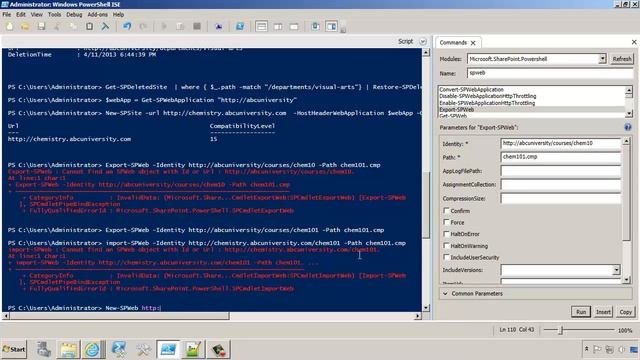640x360 pixels.
Task: Select Disable-SPWebApplicationHttpThrottling in the list
Action: pyautogui.click(x=488, y=96)
